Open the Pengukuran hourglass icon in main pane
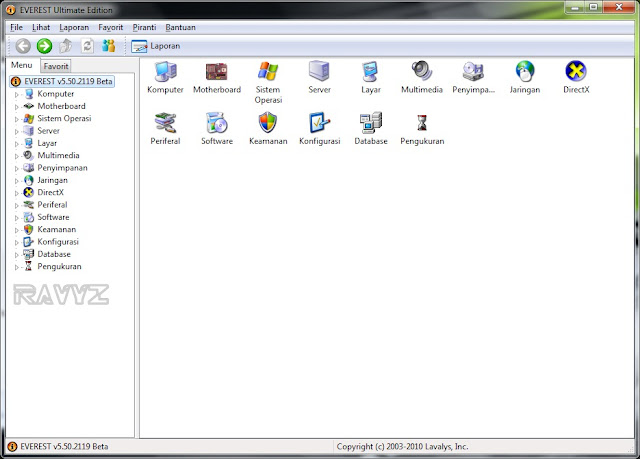The width and height of the screenshot is (640, 459). pos(422,122)
